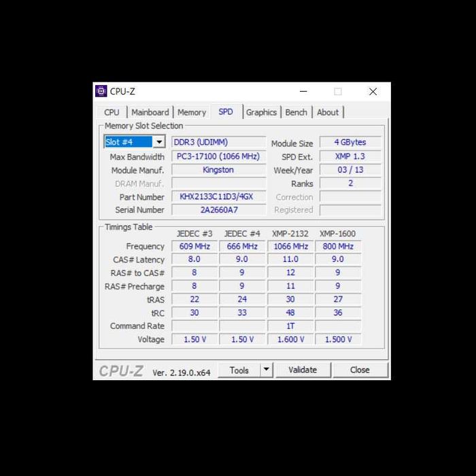The width and height of the screenshot is (476, 476).
Task: Click the 1.600 V voltage cell
Action: (x=290, y=339)
